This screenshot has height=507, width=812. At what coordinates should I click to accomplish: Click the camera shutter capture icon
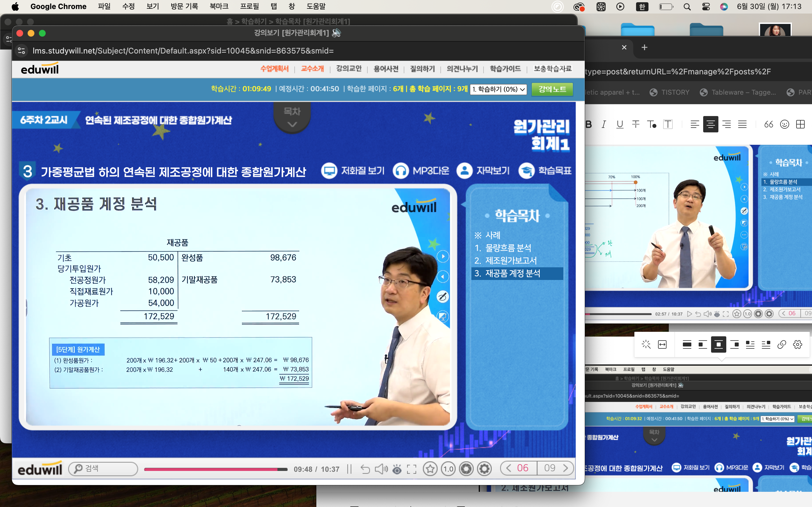tap(466, 469)
